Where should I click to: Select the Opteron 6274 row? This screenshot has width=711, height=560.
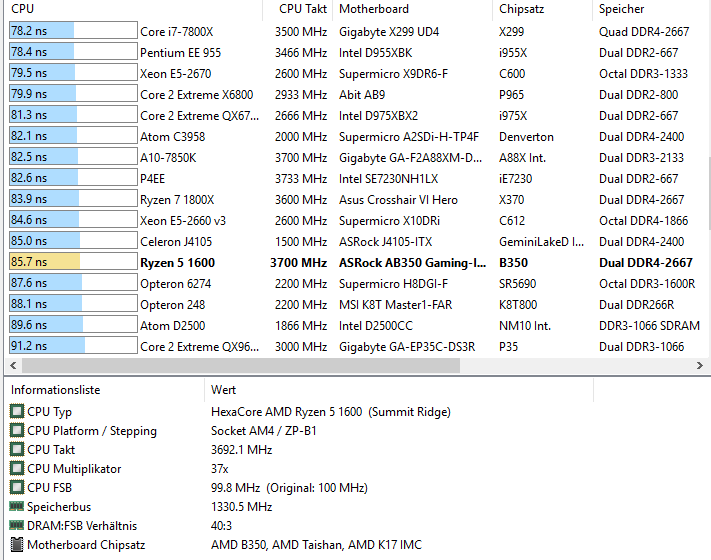coord(358,283)
